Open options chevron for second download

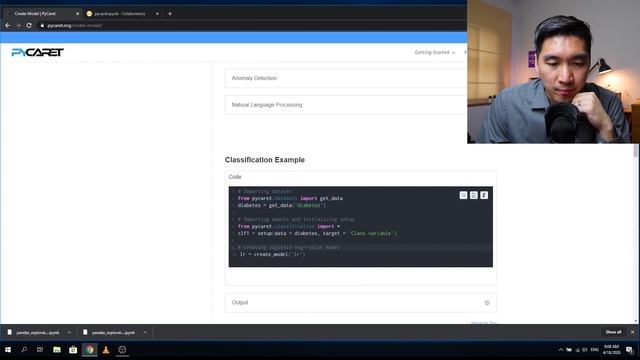145,332
